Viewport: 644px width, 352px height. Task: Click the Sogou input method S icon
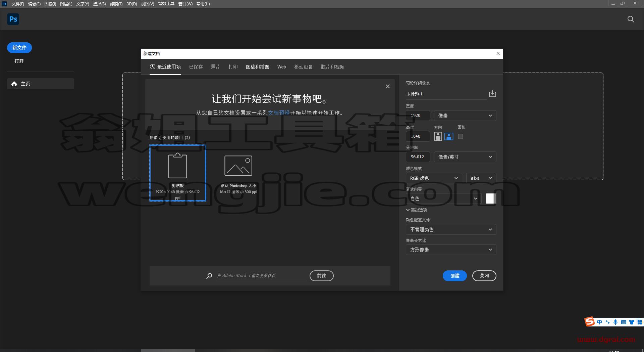[589, 322]
